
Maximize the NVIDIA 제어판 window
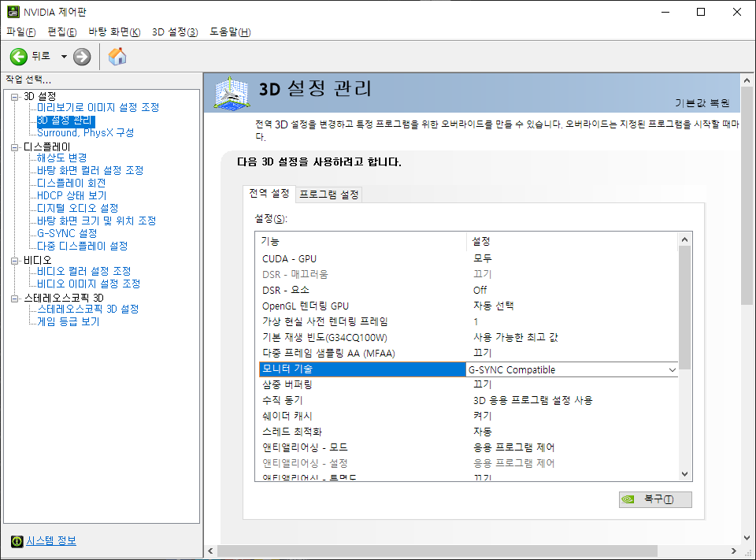[x=701, y=12]
